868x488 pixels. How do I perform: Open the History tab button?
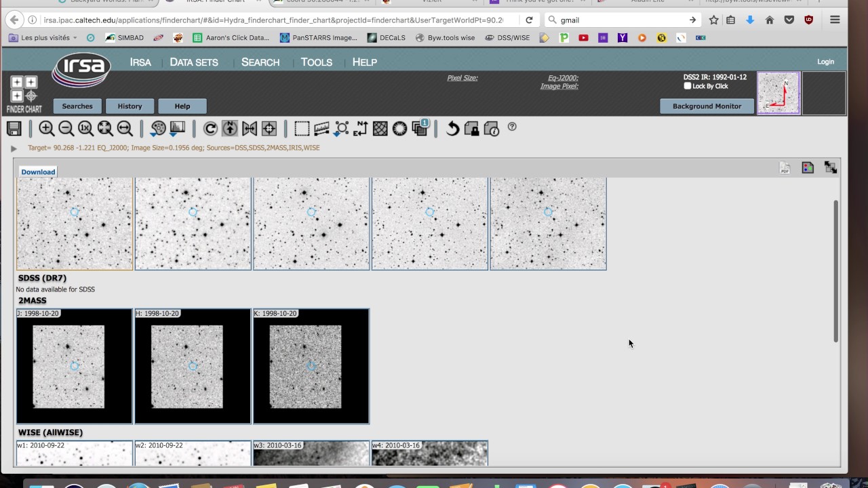tap(130, 106)
